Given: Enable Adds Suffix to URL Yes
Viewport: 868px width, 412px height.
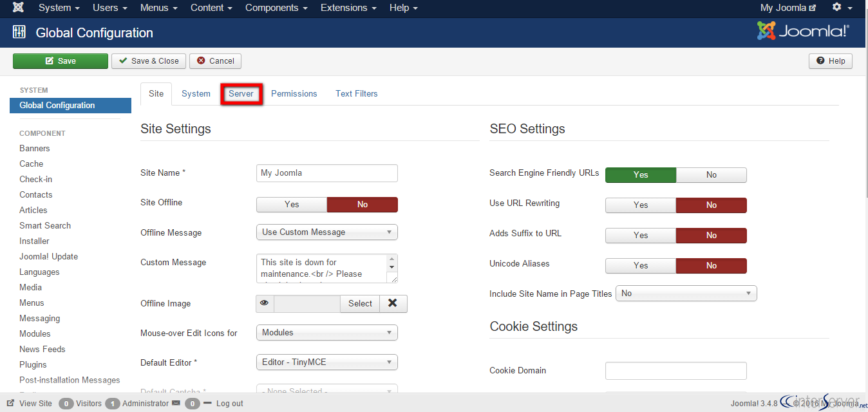Looking at the screenshot, I should tap(641, 236).
